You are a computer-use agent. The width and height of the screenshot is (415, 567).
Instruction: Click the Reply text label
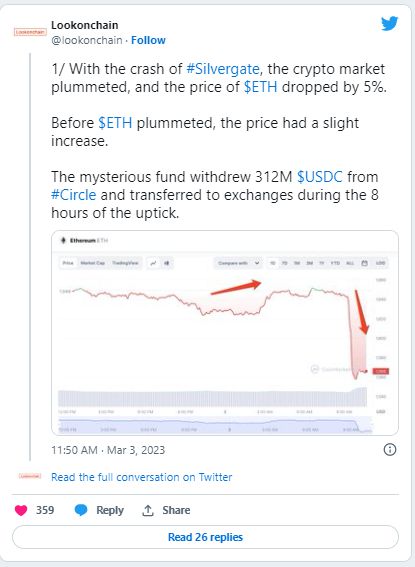click(x=110, y=510)
